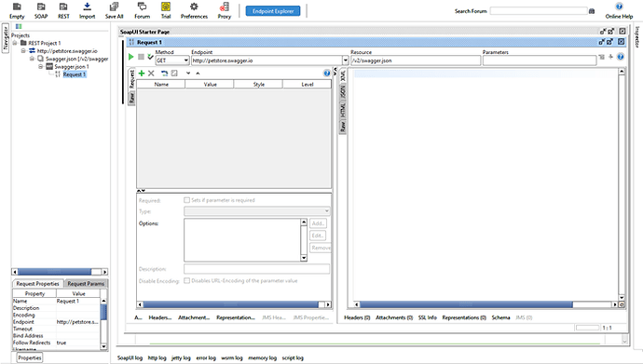Click the Resource field /v2/swagger.json
643x364 pixels.
point(416,61)
